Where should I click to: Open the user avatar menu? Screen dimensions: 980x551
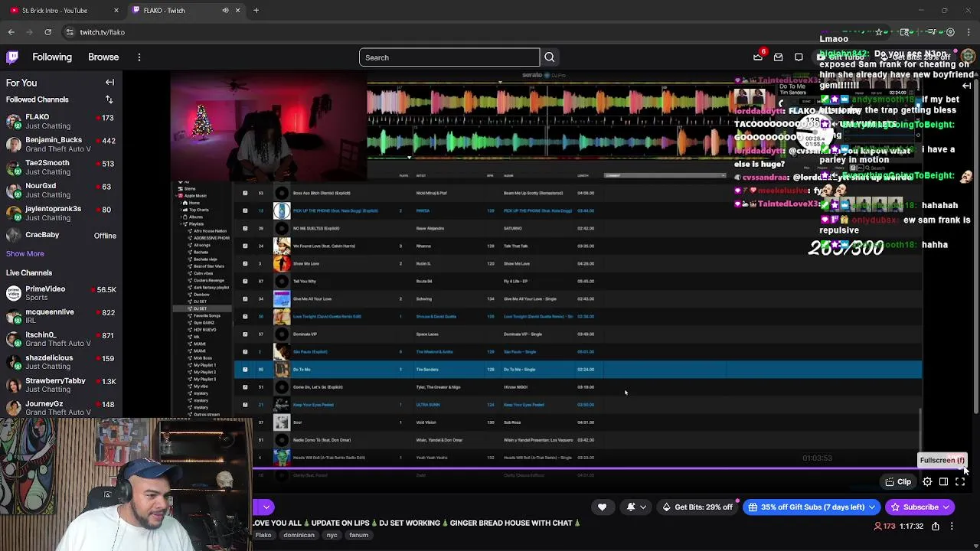[x=968, y=57]
